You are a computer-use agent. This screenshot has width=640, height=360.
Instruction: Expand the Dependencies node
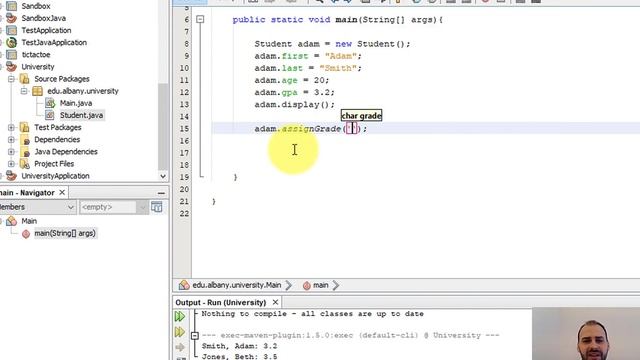pos(11,140)
